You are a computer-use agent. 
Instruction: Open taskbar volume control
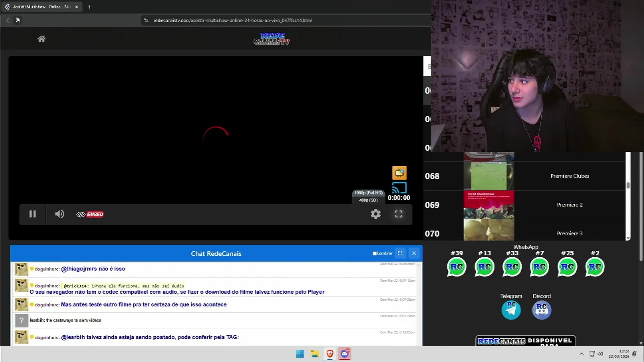click(x=600, y=354)
